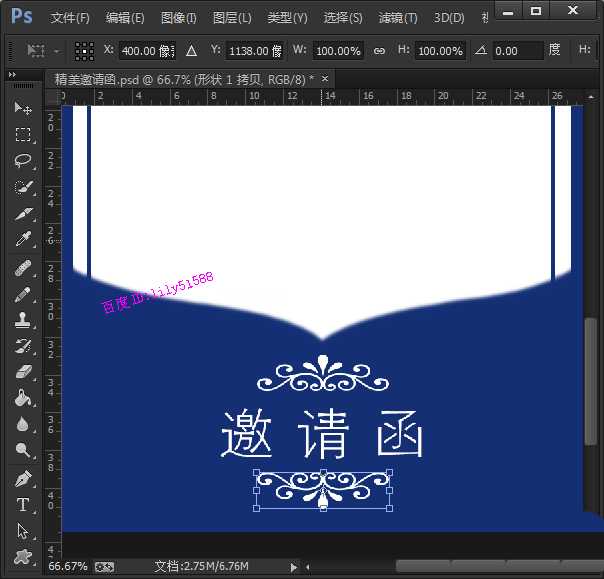604x579 pixels.
Task: Open the transform tool preset dropdown
Action: click(45, 51)
